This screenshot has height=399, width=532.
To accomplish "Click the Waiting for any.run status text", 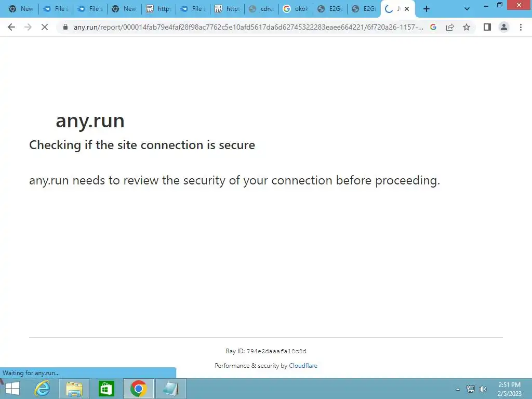I will point(31,373).
